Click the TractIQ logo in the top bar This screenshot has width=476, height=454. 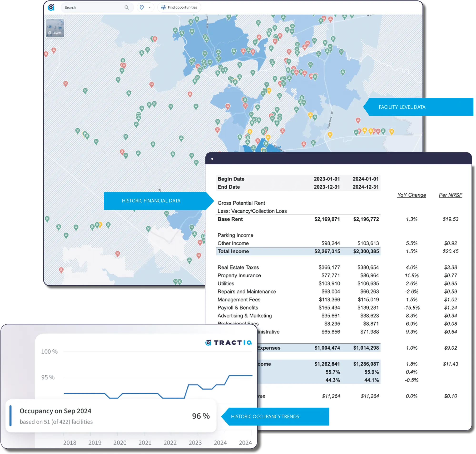51,8
